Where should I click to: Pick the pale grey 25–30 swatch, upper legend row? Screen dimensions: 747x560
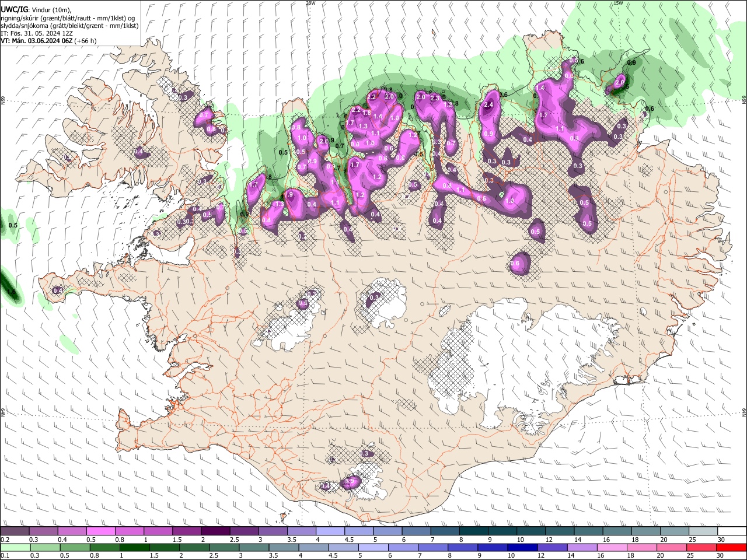(703, 531)
